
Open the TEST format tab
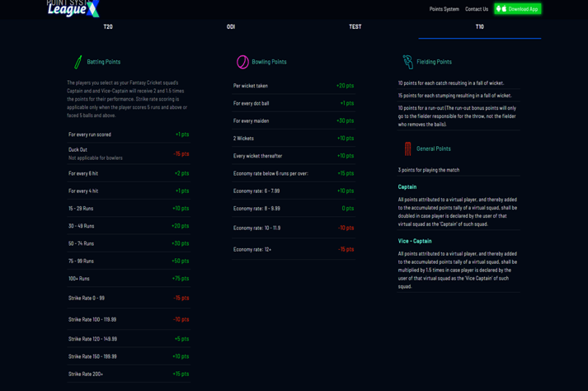pyautogui.click(x=355, y=27)
